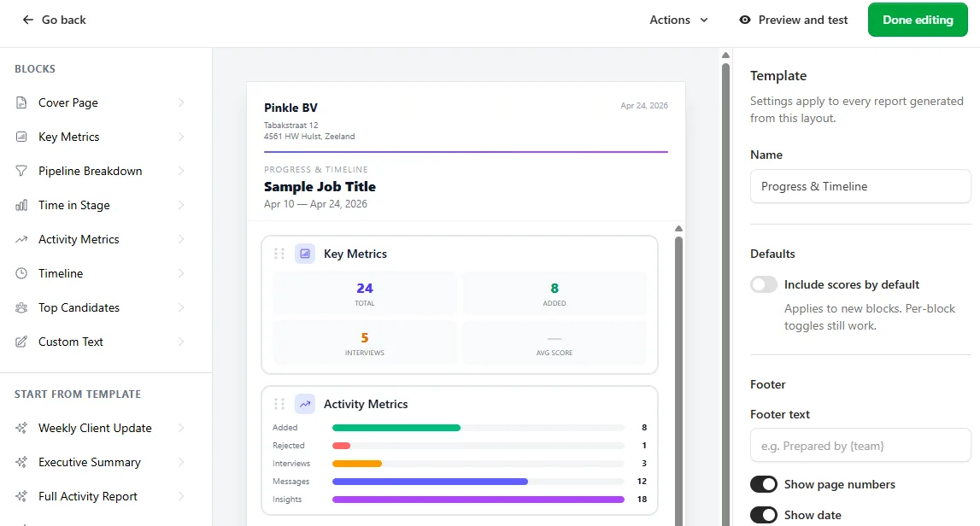Screen dimensions: 980x526
Task: Click the Key Metrics block chart icon
Action: [x=305, y=254]
